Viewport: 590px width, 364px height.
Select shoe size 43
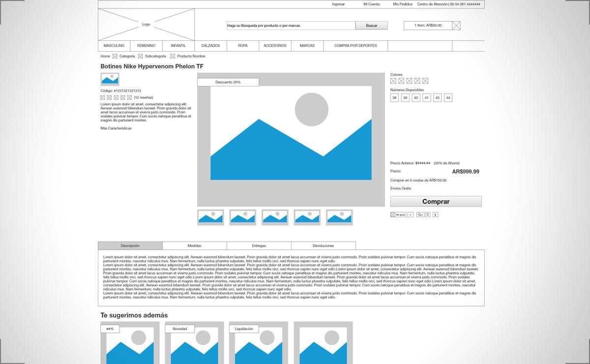pos(438,98)
